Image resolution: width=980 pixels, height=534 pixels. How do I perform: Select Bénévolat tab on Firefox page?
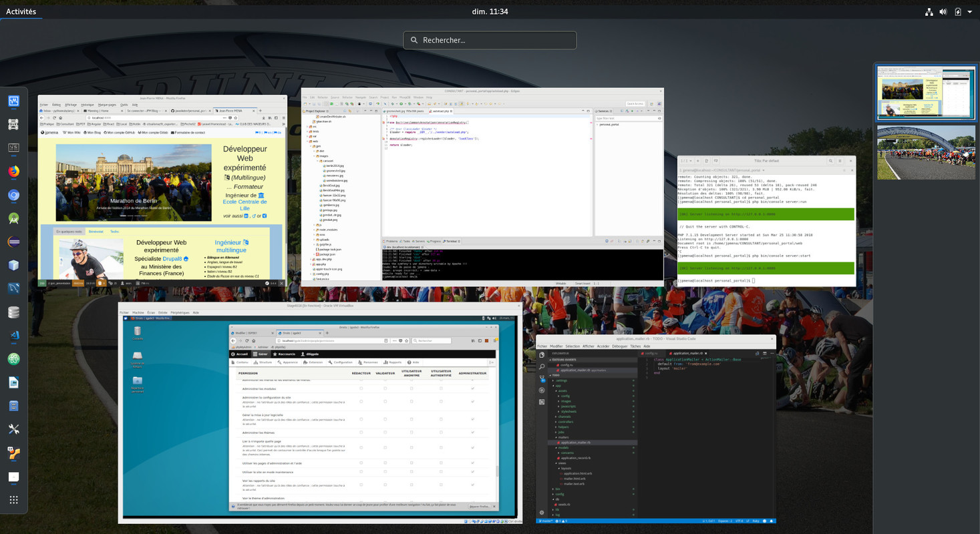(x=96, y=232)
